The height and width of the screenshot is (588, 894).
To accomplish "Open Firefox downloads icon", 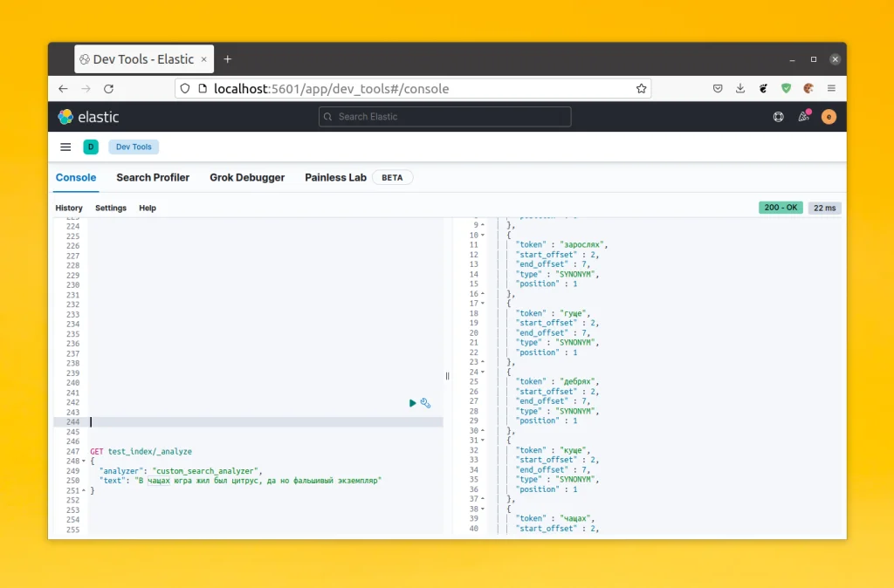I will click(739, 88).
